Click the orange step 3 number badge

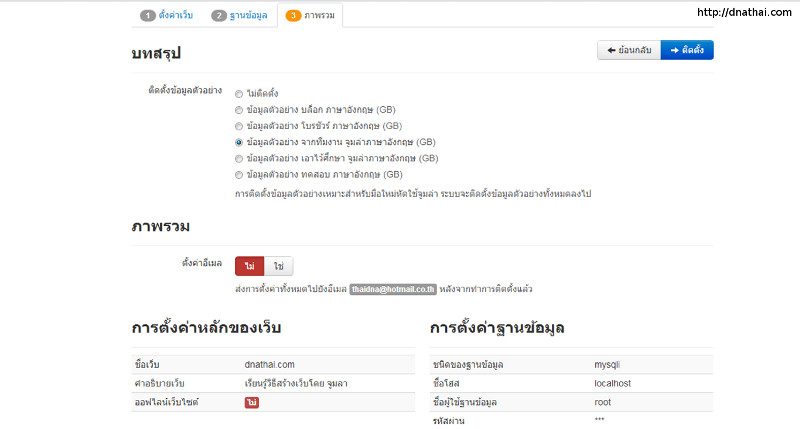pos(293,16)
